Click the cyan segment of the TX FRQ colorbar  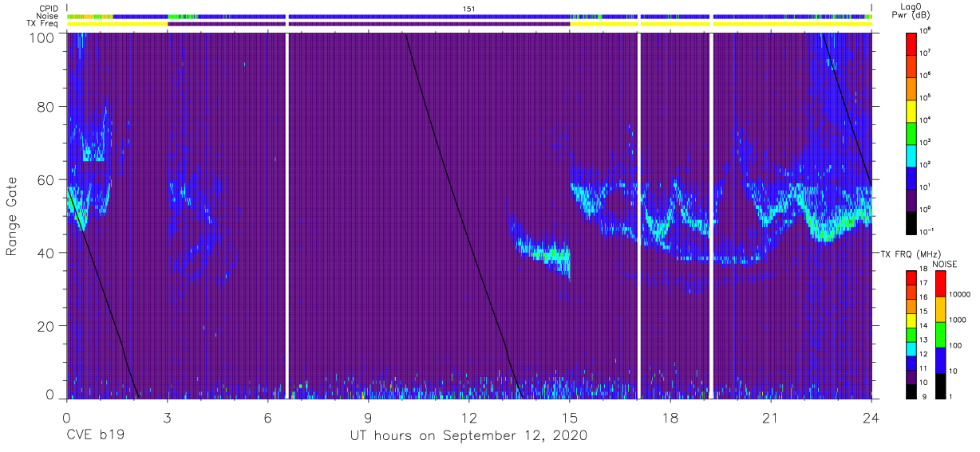click(911, 348)
